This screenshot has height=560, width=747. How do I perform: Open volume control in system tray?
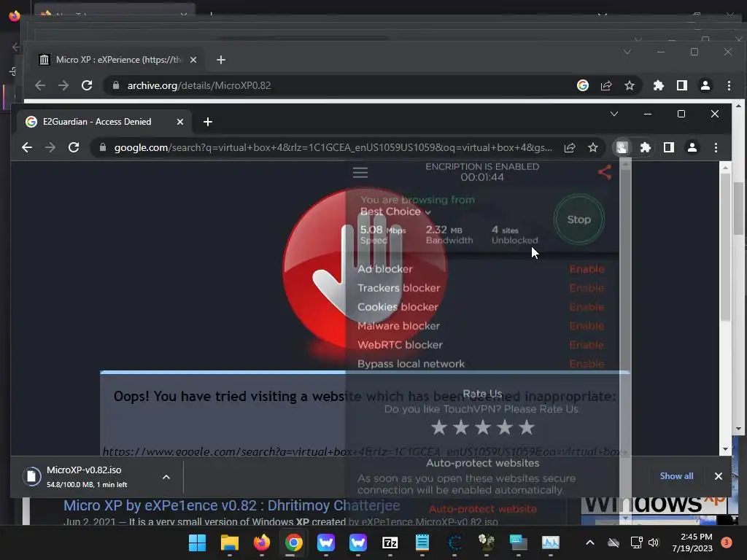pyautogui.click(x=653, y=542)
